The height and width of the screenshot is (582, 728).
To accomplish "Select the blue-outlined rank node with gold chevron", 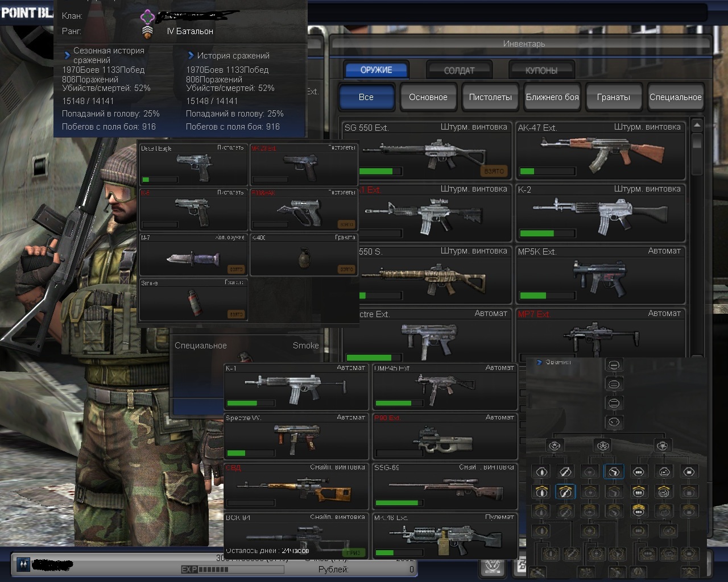I will [x=565, y=491].
